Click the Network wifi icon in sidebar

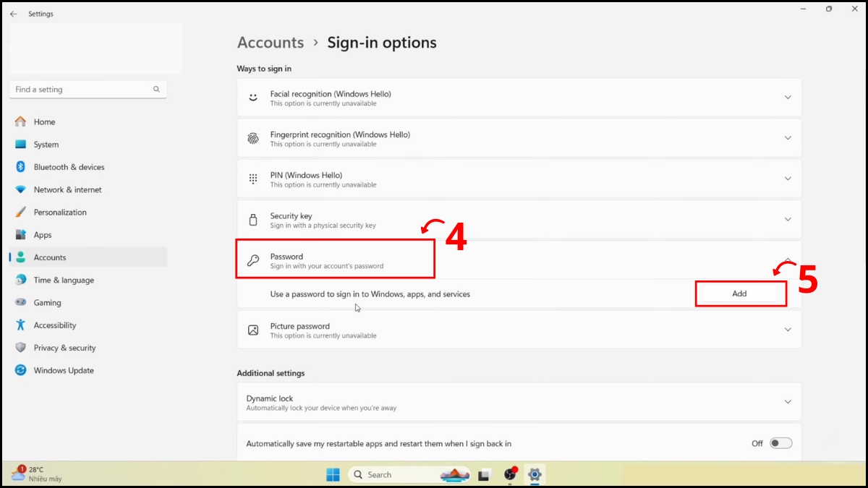pyautogui.click(x=20, y=189)
